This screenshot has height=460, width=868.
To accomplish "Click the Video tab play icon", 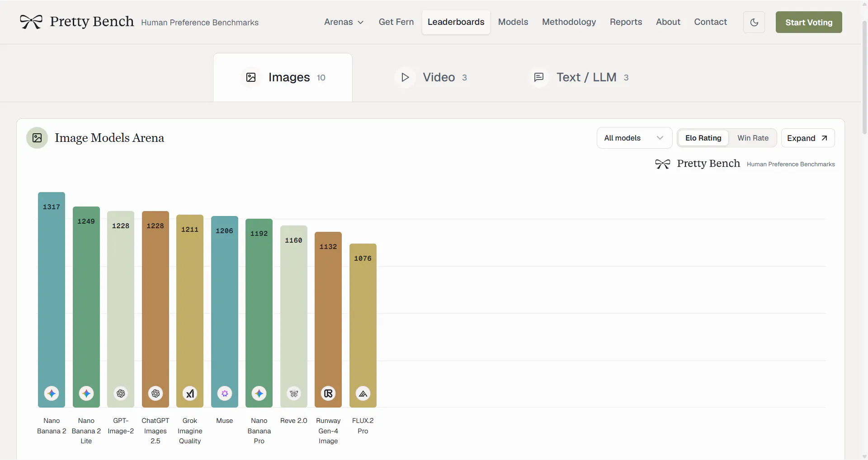I will coord(405,77).
